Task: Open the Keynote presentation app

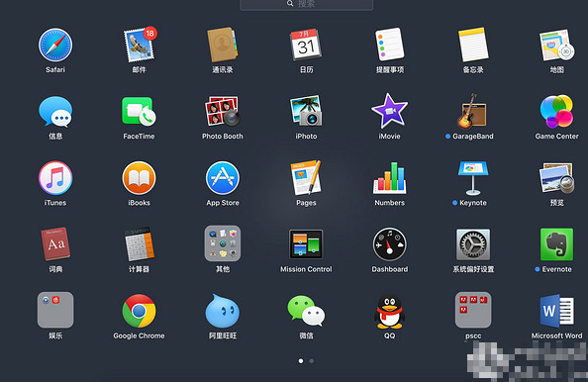Action: tap(473, 178)
